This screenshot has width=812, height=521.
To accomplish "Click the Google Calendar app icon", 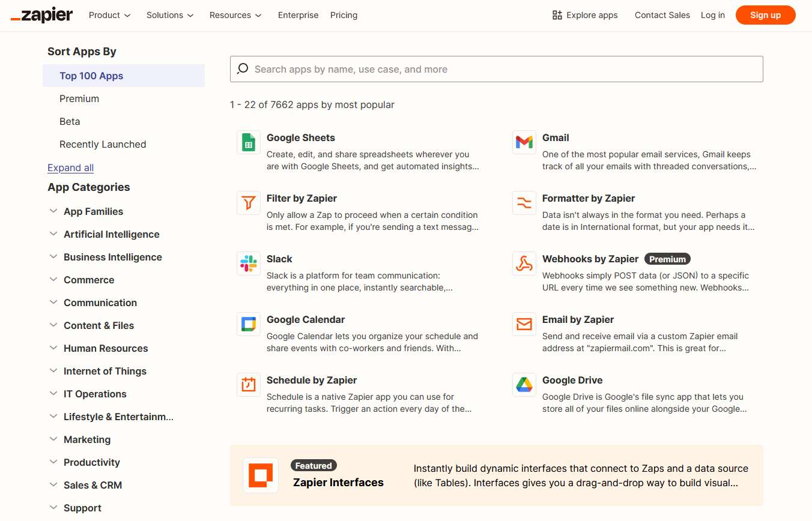I will pos(248,324).
